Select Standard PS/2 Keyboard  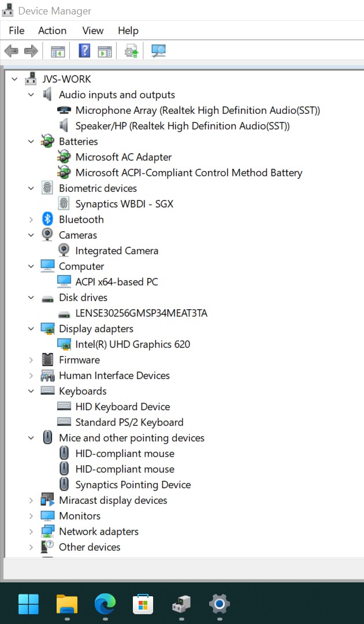coord(129,422)
